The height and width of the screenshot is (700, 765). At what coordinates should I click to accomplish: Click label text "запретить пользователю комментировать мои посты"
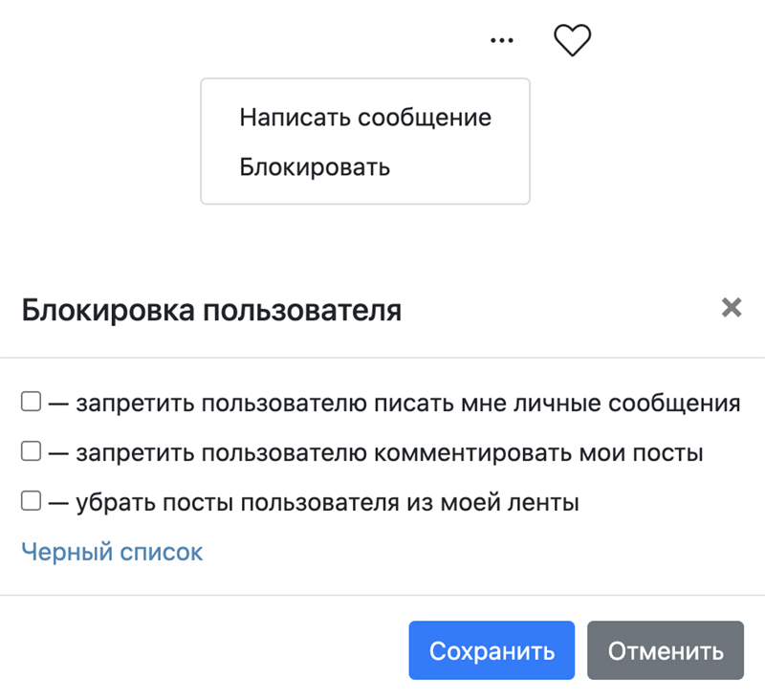pos(389,452)
